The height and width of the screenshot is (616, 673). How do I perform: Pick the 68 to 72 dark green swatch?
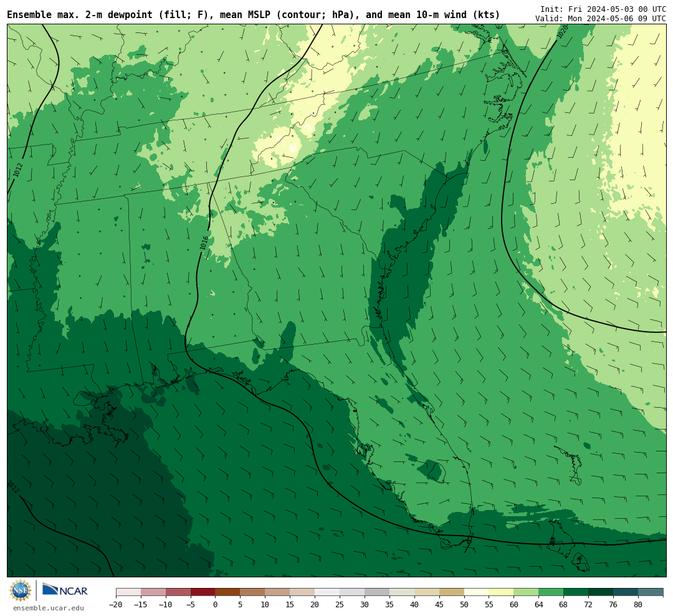point(576,592)
